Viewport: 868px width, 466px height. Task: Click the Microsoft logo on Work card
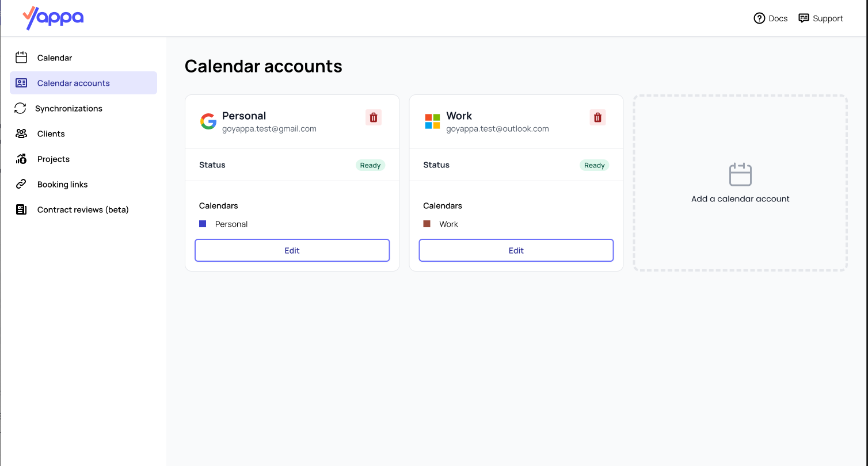pos(432,121)
